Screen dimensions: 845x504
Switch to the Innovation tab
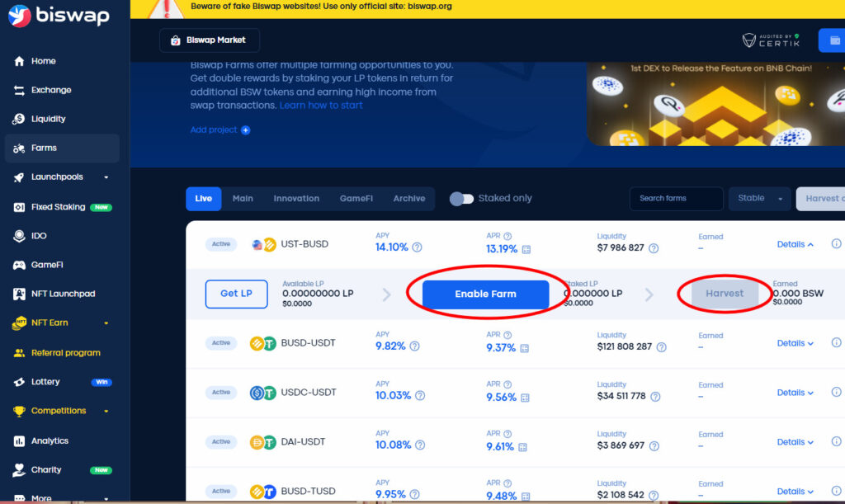(296, 199)
